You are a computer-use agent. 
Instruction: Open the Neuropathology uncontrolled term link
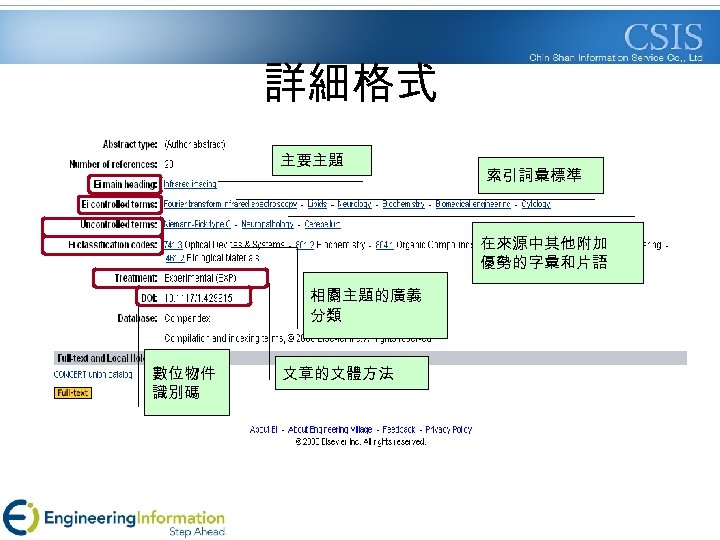(267, 224)
